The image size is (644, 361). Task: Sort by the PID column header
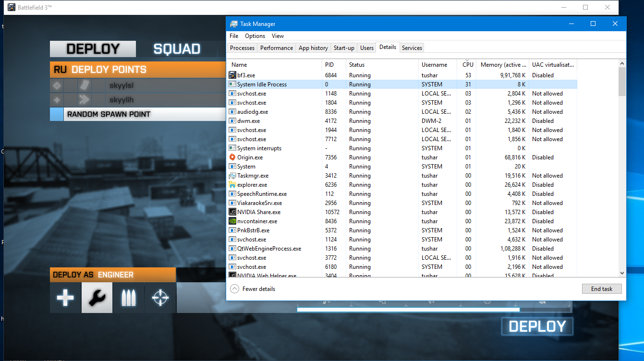pyautogui.click(x=334, y=65)
